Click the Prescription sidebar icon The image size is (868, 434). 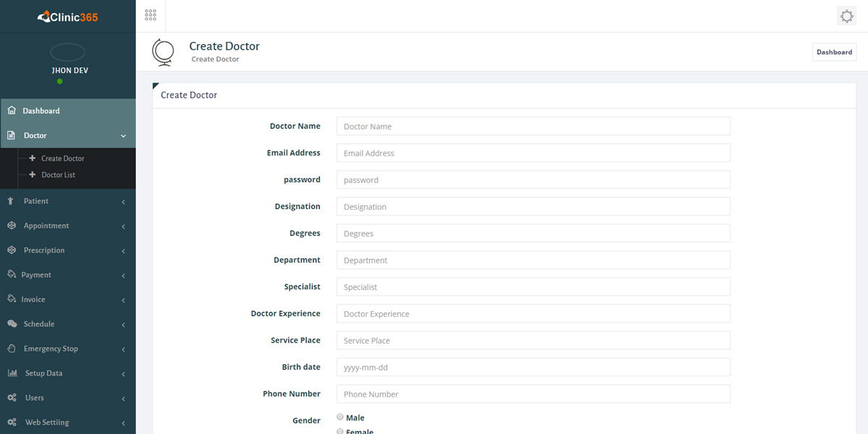[x=12, y=250]
